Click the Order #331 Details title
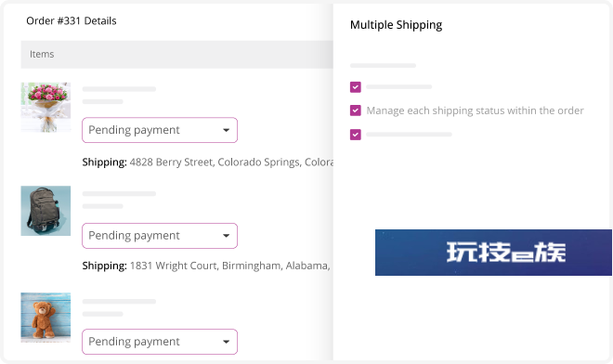The height and width of the screenshot is (364, 613). 72,20
